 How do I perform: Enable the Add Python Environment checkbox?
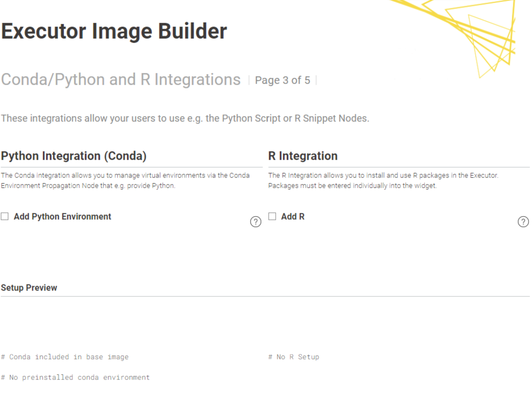5,216
